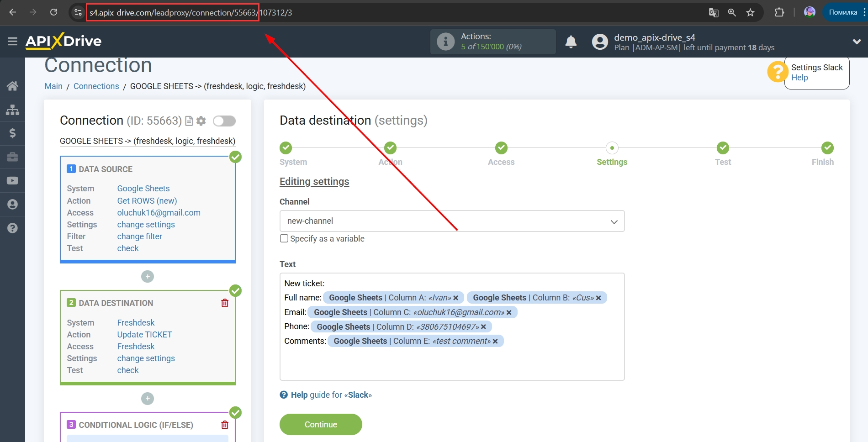The image size is (868, 442).
Task: Go to the Access step
Action: pos(501,148)
